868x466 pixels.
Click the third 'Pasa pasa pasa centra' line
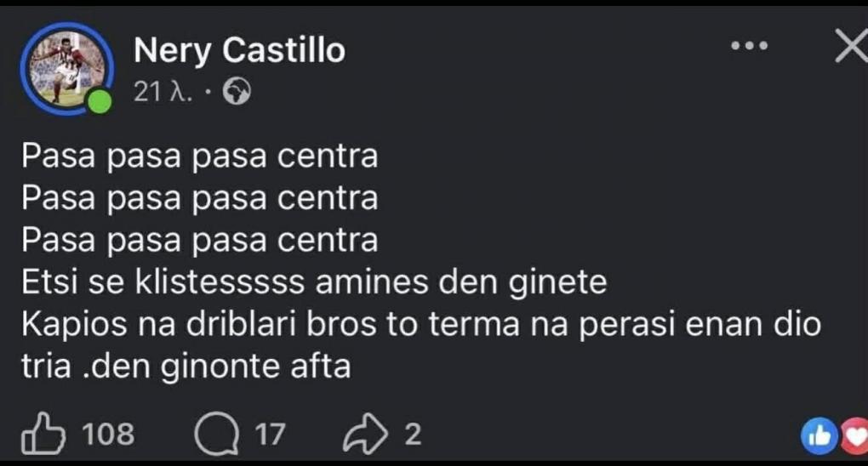[199, 240]
